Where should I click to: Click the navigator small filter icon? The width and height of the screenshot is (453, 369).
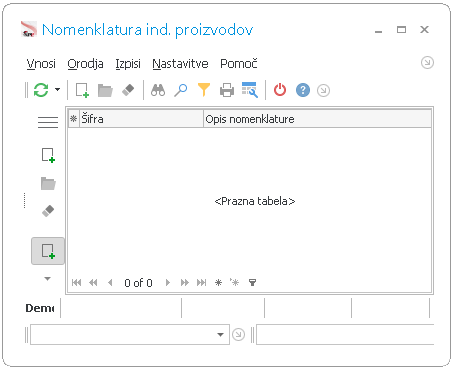click(252, 283)
